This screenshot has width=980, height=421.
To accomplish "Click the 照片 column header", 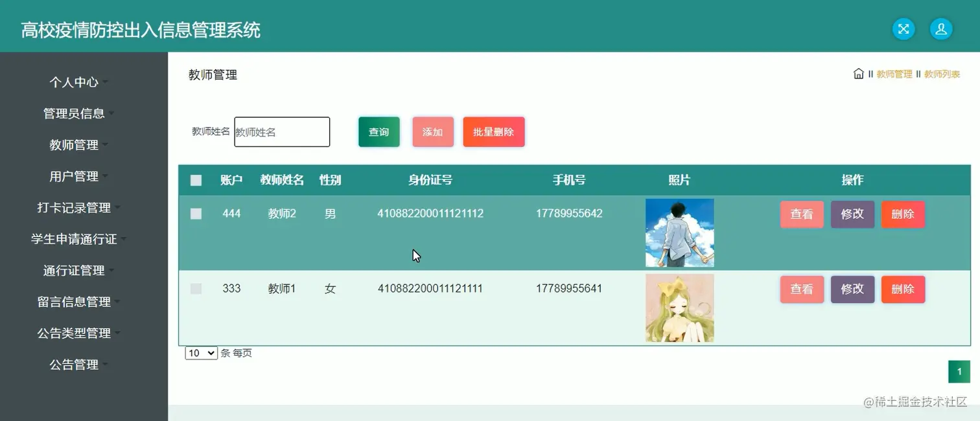I will coord(679,180).
